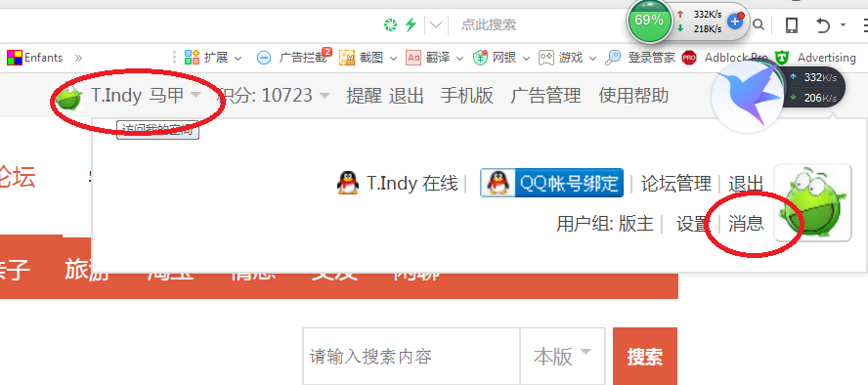
Task: Open 登录管家 login manager
Action: click(x=640, y=58)
